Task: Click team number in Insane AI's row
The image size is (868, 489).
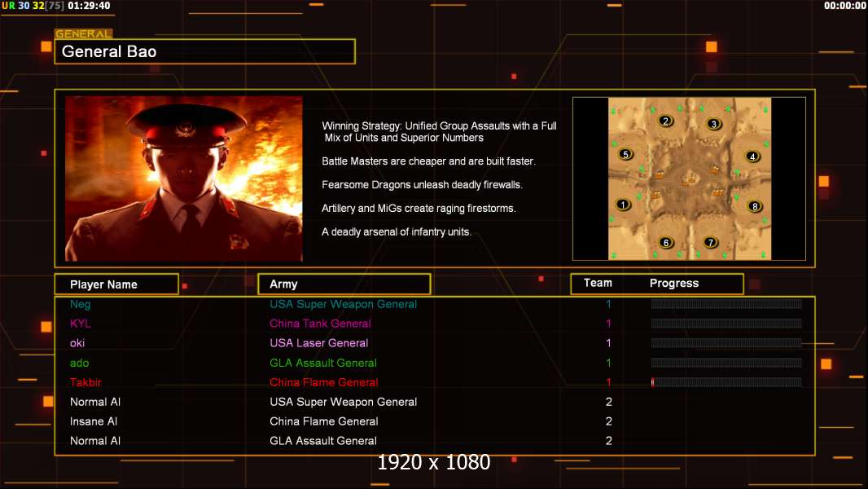Action: pyautogui.click(x=608, y=421)
